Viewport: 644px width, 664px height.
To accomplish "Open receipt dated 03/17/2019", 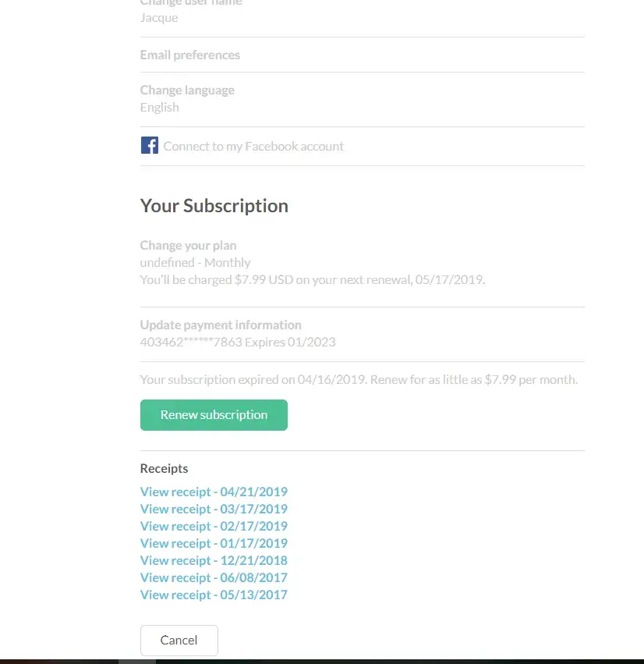I will [214, 509].
